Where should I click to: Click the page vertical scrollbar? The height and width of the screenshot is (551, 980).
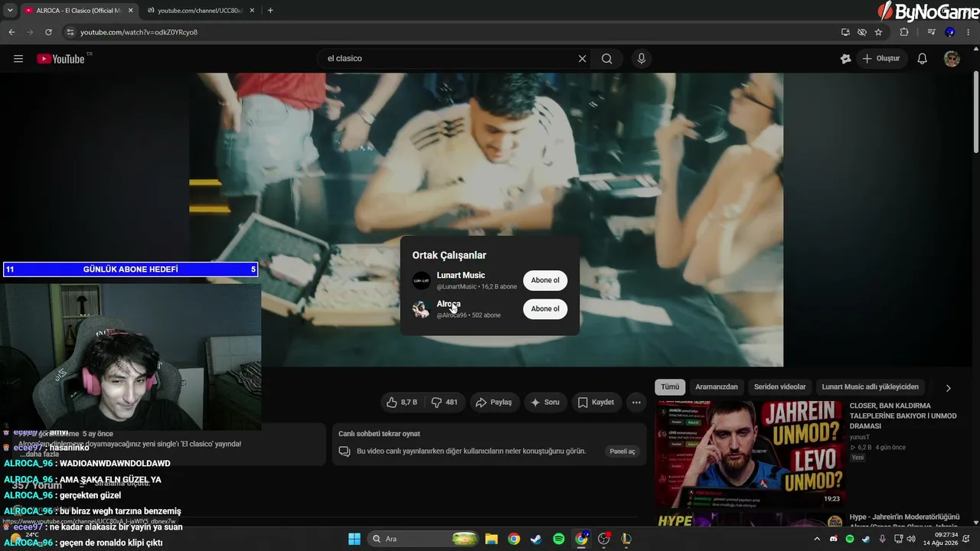tap(975, 111)
